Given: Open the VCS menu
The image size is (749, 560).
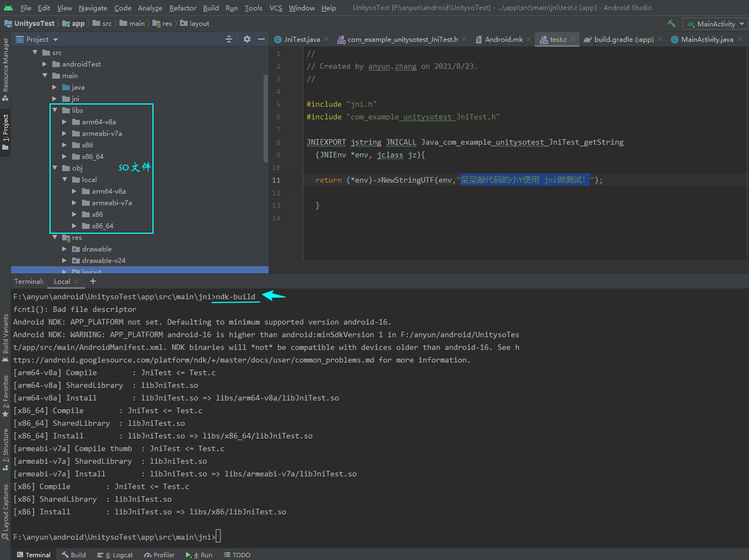Looking at the screenshot, I should [276, 8].
